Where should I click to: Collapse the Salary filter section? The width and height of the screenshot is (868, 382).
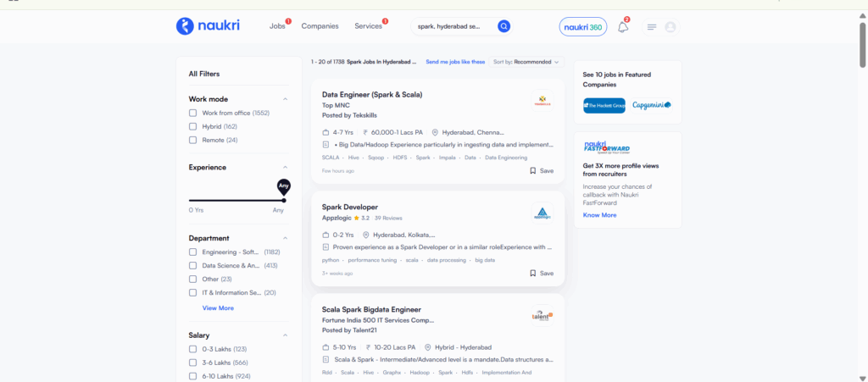[285, 335]
